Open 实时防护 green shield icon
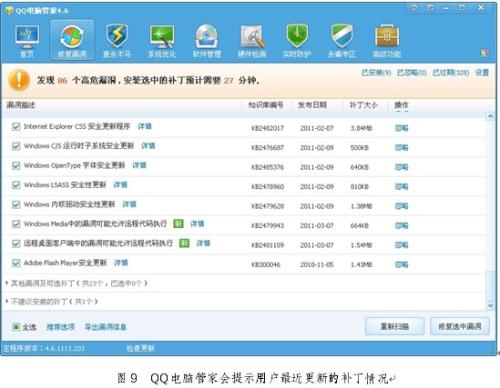 (297, 36)
